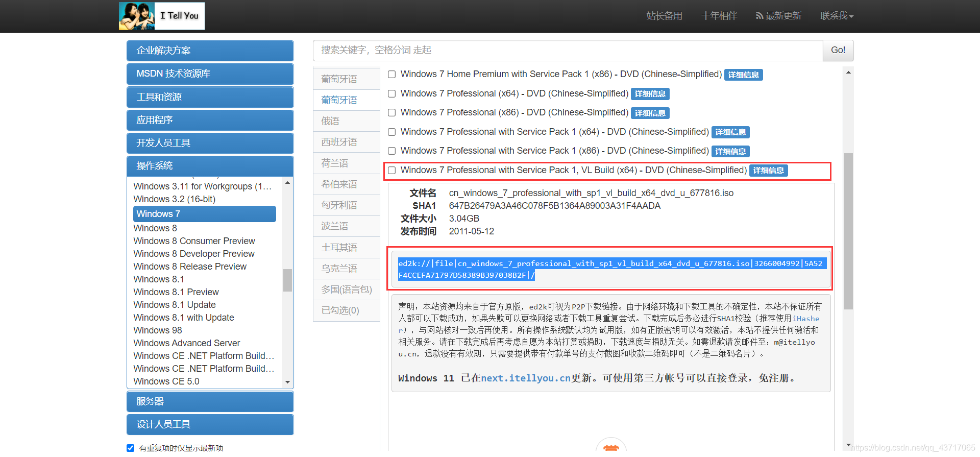Open the next.itellyou.cn link

(x=526, y=378)
